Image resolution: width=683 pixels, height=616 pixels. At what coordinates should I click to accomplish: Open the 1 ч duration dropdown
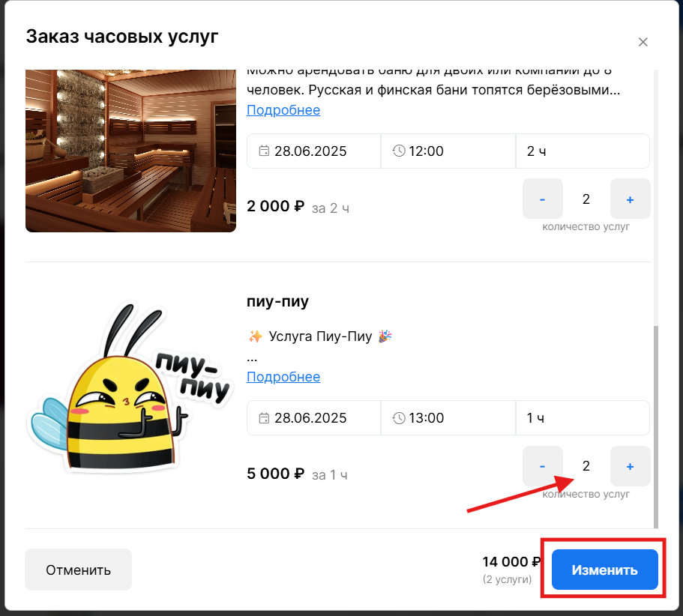click(x=583, y=418)
